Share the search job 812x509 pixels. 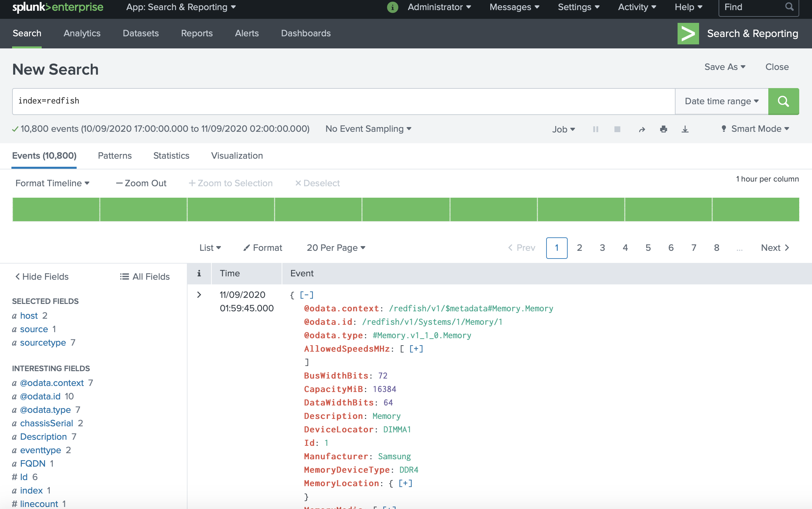pos(642,129)
